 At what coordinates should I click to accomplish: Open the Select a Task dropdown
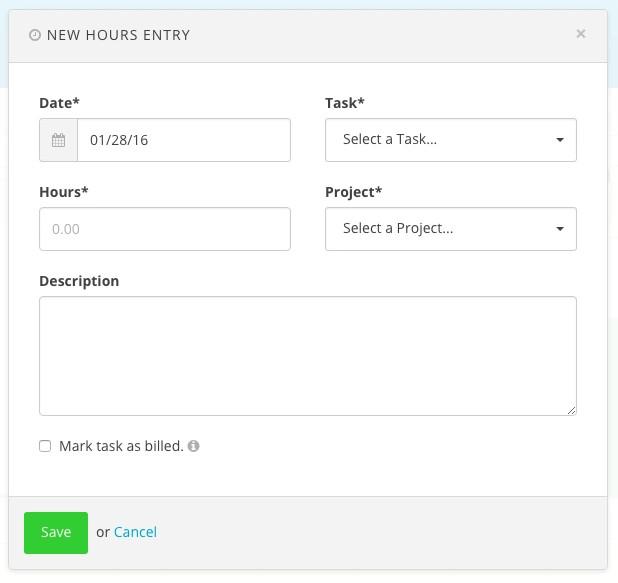pyautogui.click(x=440, y=140)
